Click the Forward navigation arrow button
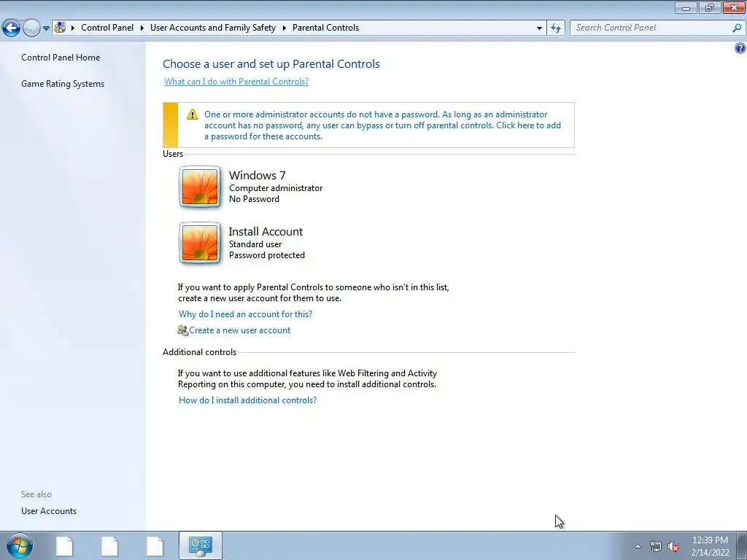 (x=31, y=28)
